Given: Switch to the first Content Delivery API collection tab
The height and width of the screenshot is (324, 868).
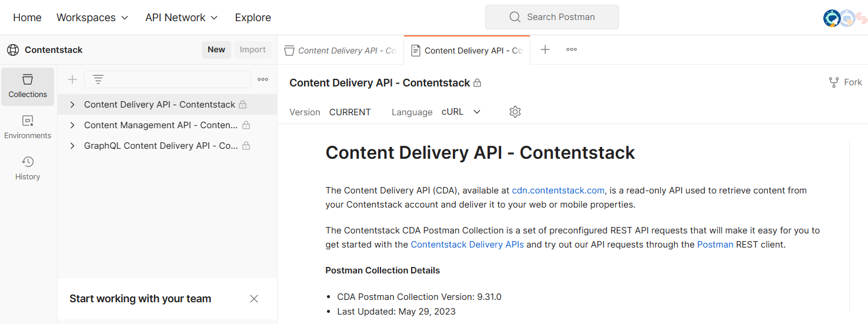Looking at the screenshot, I should click(x=340, y=51).
